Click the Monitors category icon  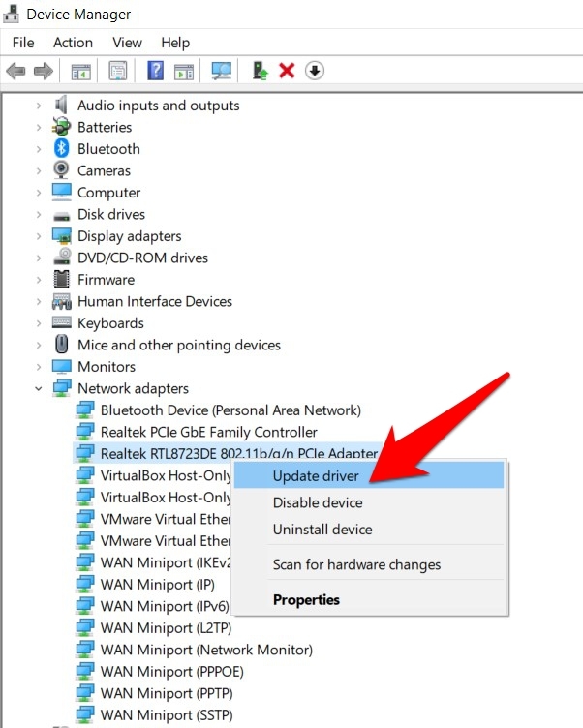point(61,367)
